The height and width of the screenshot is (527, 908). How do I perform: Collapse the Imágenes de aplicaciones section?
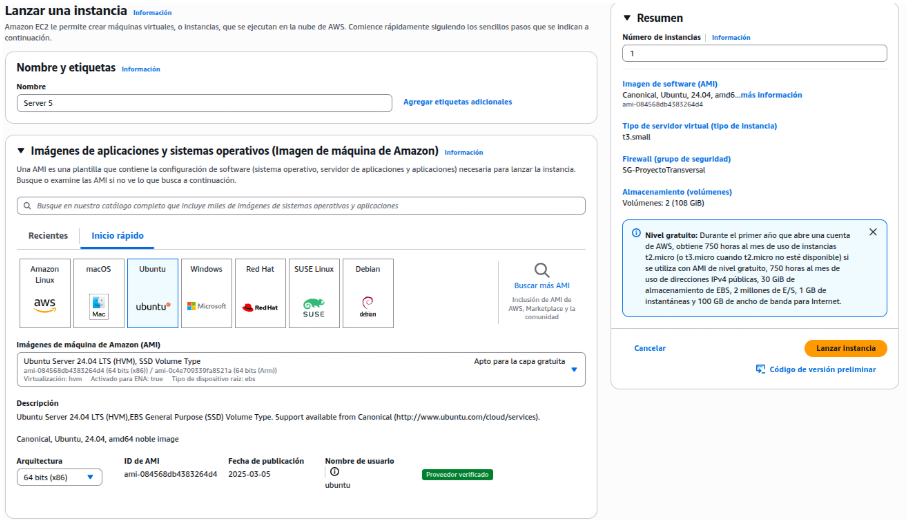(21, 151)
